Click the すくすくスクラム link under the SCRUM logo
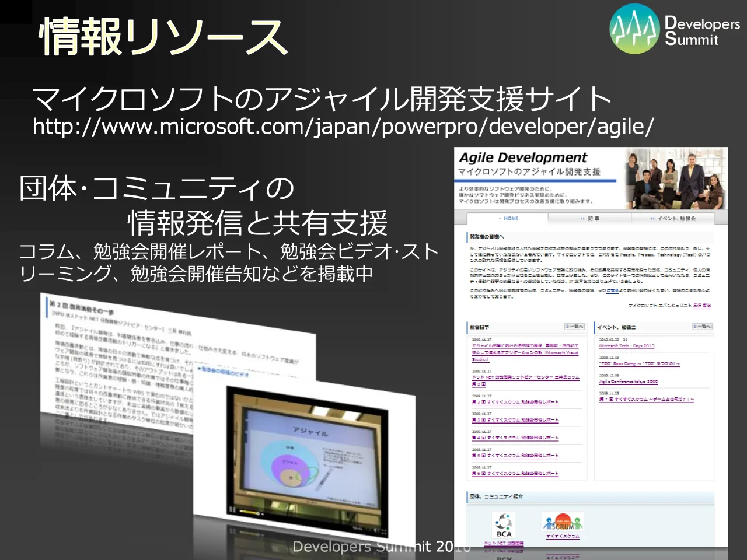 pyautogui.click(x=563, y=535)
